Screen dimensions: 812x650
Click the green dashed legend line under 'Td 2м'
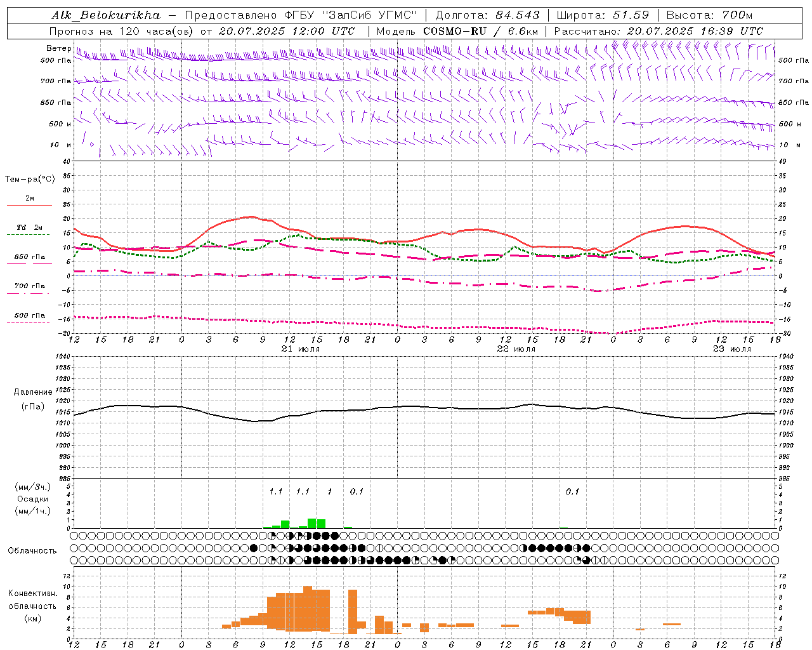click(x=28, y=234)
